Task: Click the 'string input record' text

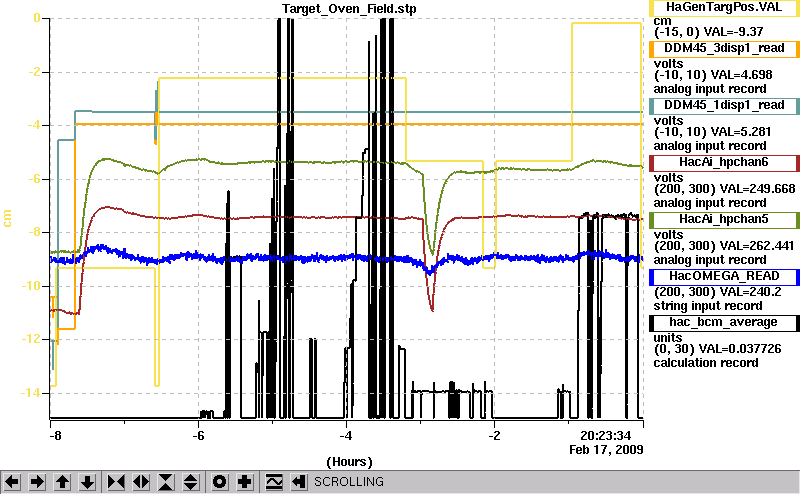Action: coord(708,306)
